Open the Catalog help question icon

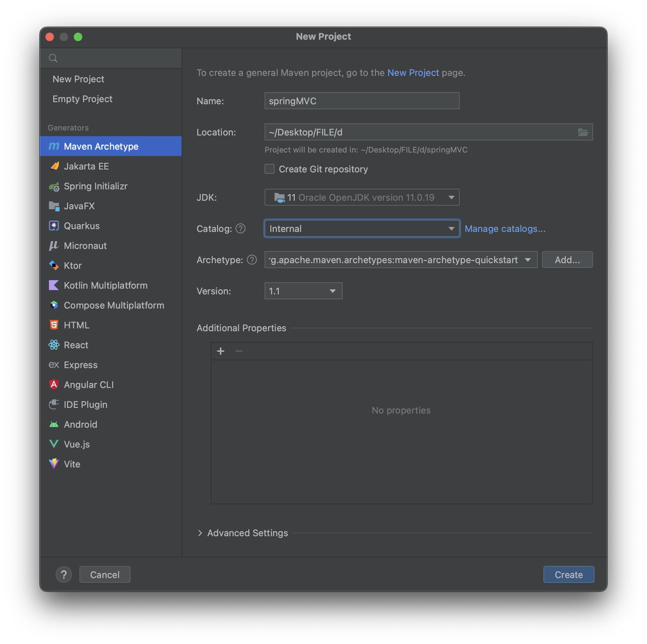pos(240,229)
